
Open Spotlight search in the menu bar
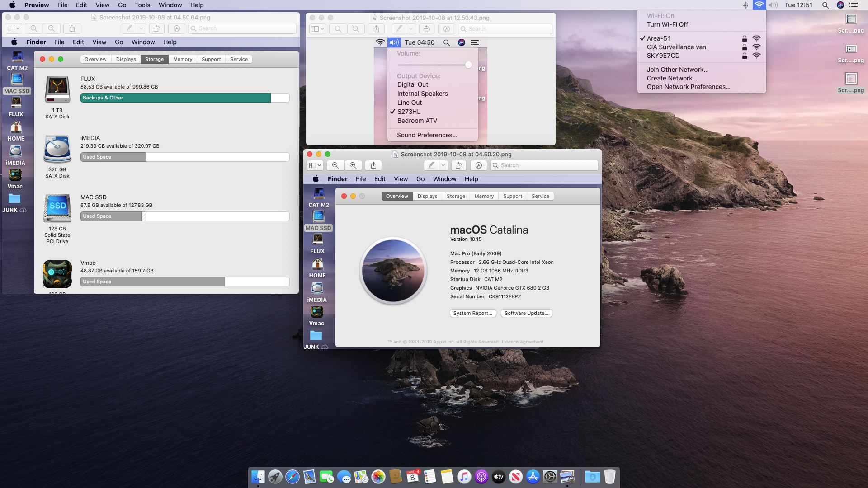click(825, 5)
